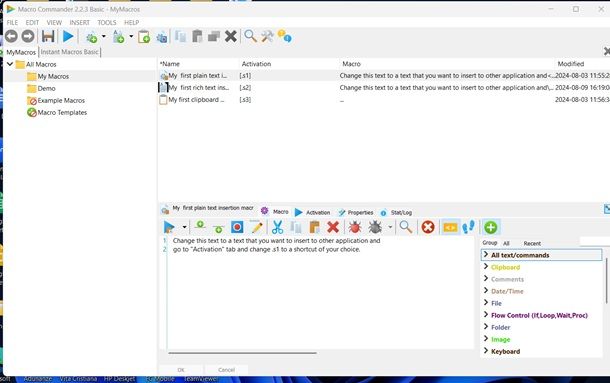The width and height of the screenshot is (610, 383).
Task: Select the My first clipboard macro row
Action: point(384,100)
